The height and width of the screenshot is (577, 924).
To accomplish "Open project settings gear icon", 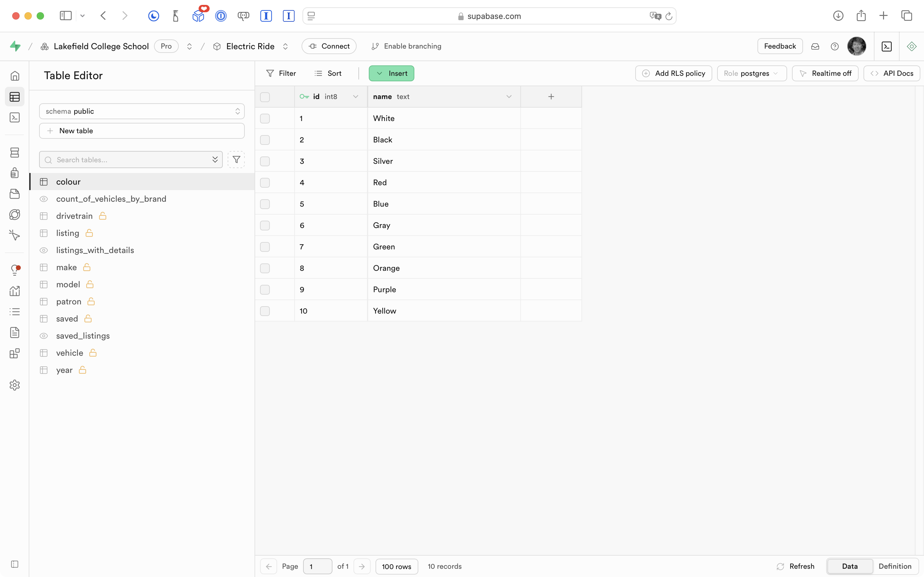I will click(x=14, y=385).
